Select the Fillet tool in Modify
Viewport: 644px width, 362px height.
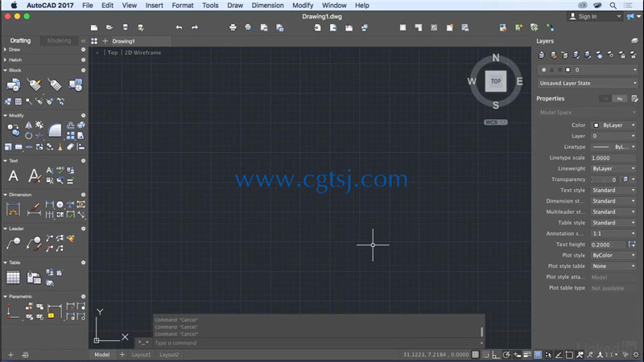55,130
